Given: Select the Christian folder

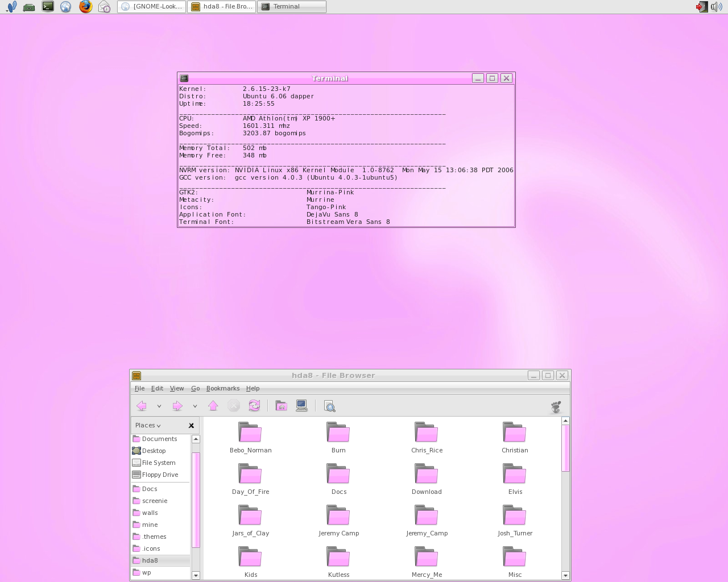Looking at the screenshot, I should pos(515,438).
